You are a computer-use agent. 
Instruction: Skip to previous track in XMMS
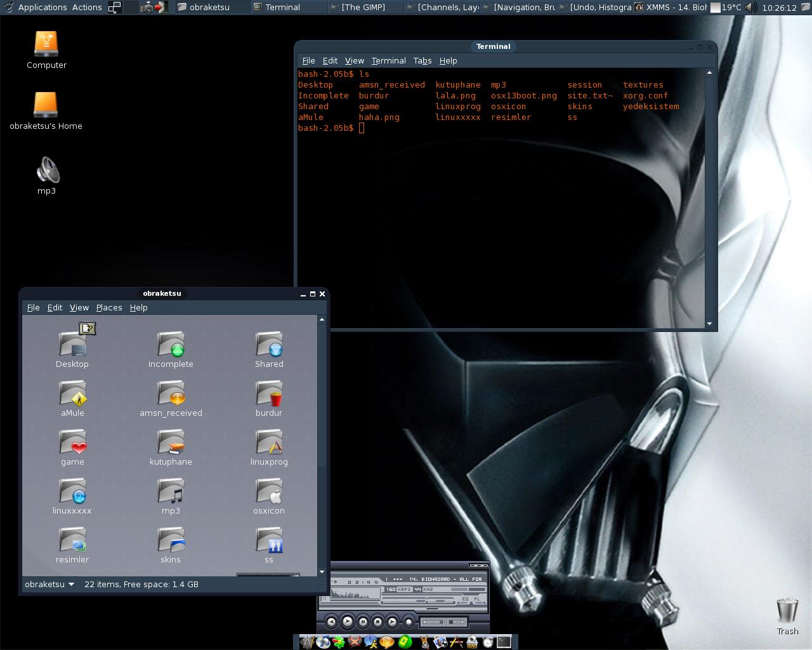coord(331,621)
